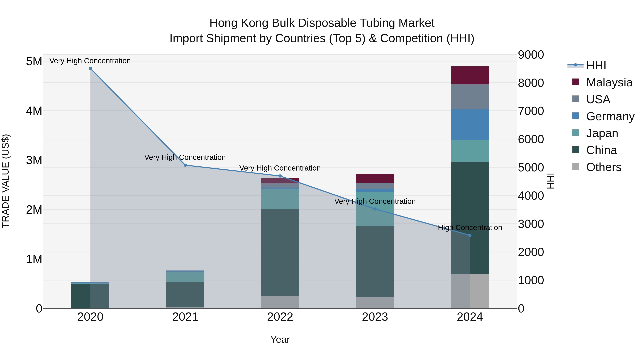Click the Malaysia maroon legend swatch
The image size is (644, 362).
[x=575, y=82]
